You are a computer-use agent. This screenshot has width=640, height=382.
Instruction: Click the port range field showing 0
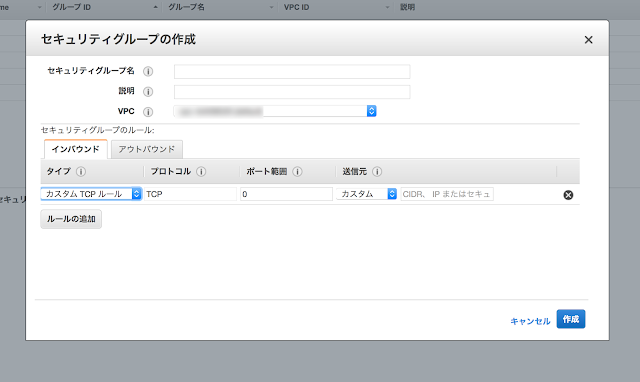pos(287,194)
